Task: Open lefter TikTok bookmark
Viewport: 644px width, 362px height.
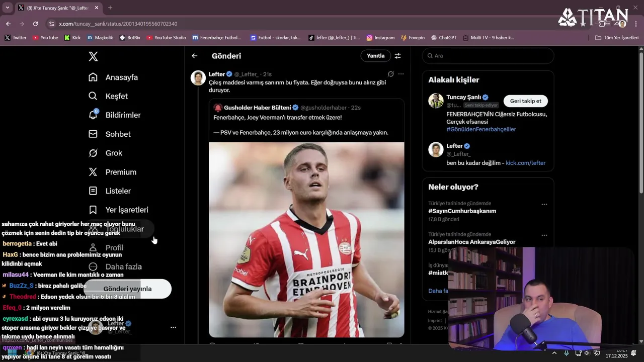Action: coord(334,38)
